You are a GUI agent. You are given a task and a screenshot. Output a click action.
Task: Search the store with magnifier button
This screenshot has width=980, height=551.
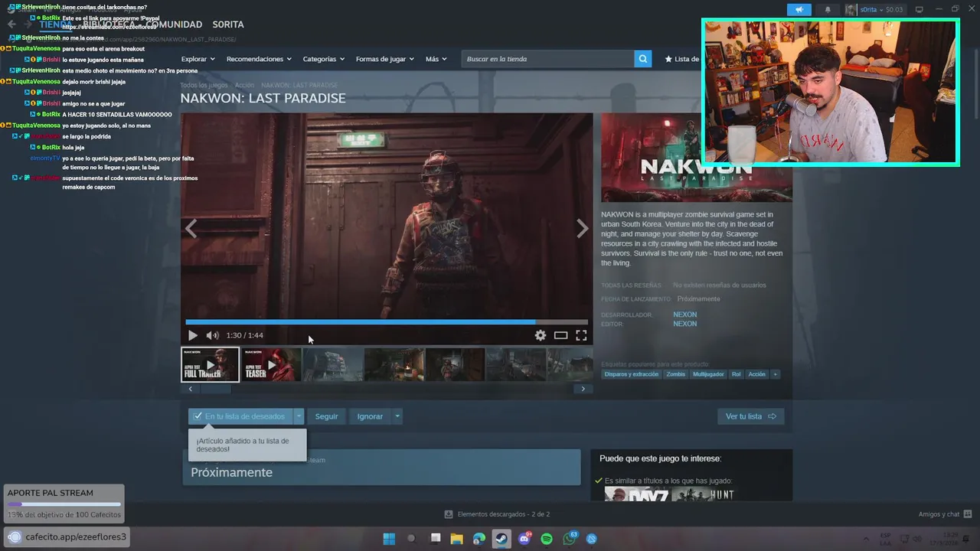643,59
